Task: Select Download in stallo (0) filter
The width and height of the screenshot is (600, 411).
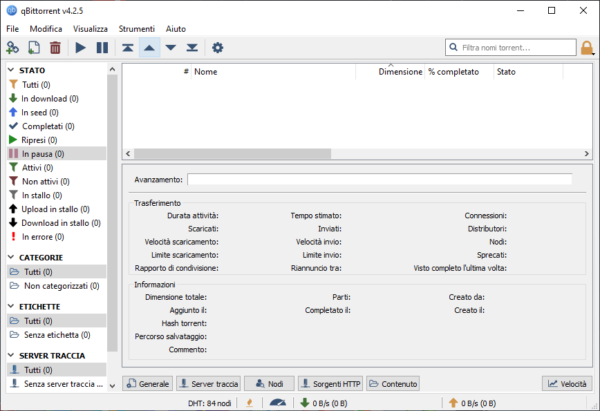Action: pyautogui.click(x=57, y=223)
